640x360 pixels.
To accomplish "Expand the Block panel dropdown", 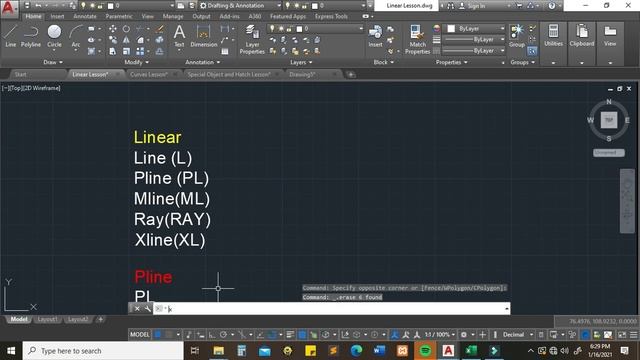I will click(383, 62).
